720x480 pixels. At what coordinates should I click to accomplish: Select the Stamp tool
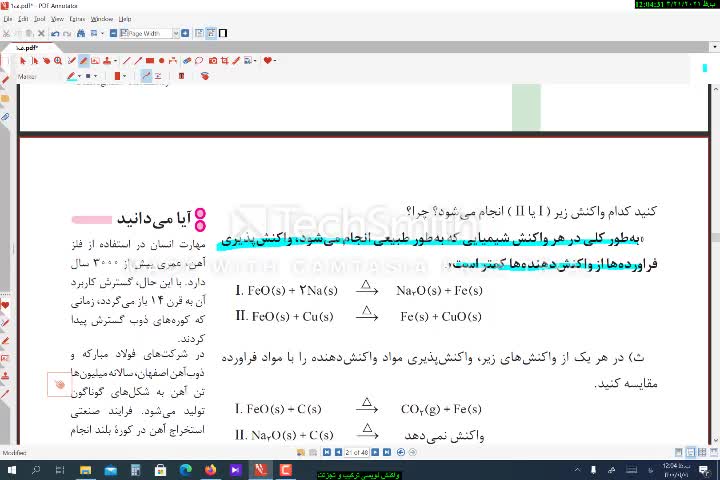107,61
